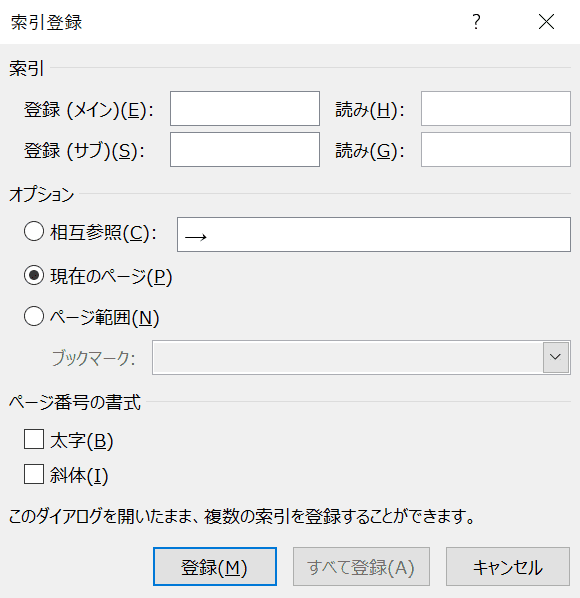This screenshot has width=580, height=598.
Task: Click the 索引登録 title bar text
Action: [x=46, y=22]
